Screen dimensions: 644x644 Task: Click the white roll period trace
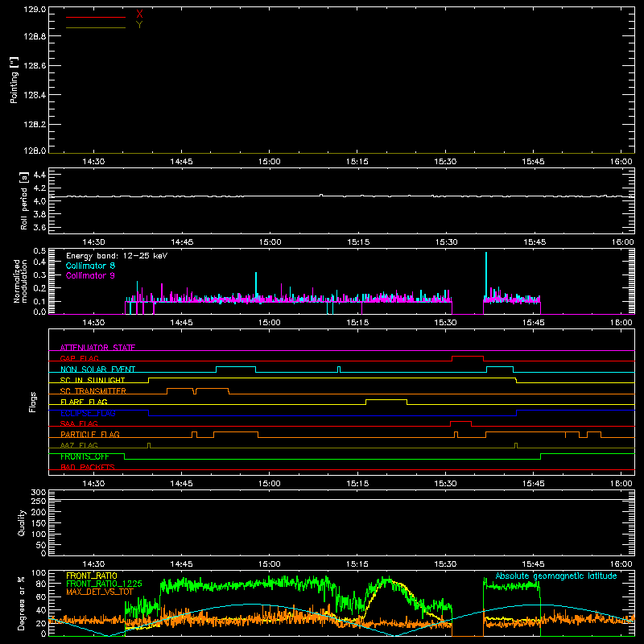(x=341, y=196)
